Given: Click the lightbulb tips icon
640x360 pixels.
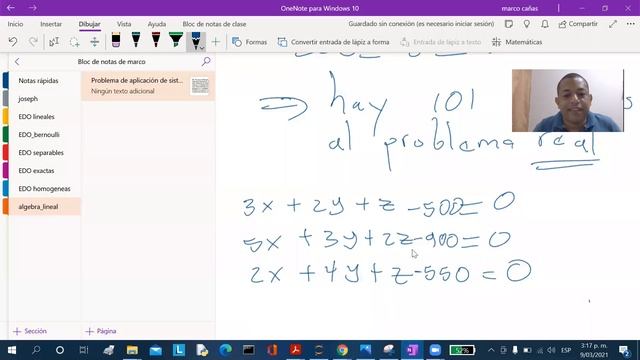Looking at the screenshot, I should pos(527,24).
